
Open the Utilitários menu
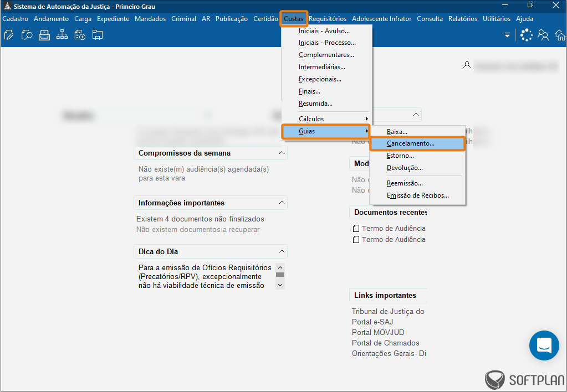pyautogui.click(x=497, y=19)
